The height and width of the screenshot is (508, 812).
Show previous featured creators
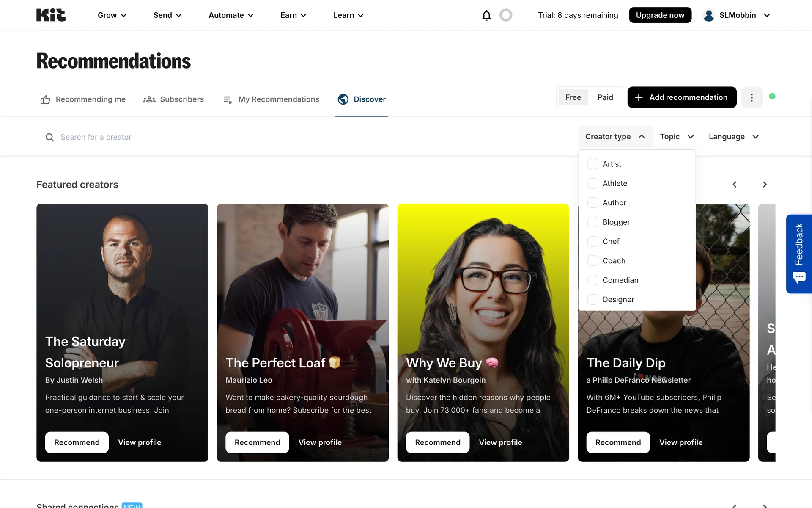[x=735, y=185]
